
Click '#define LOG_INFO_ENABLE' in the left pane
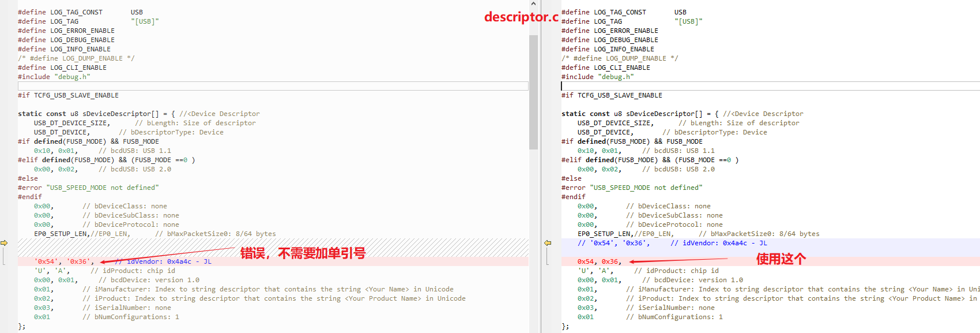tap(64, 49)
